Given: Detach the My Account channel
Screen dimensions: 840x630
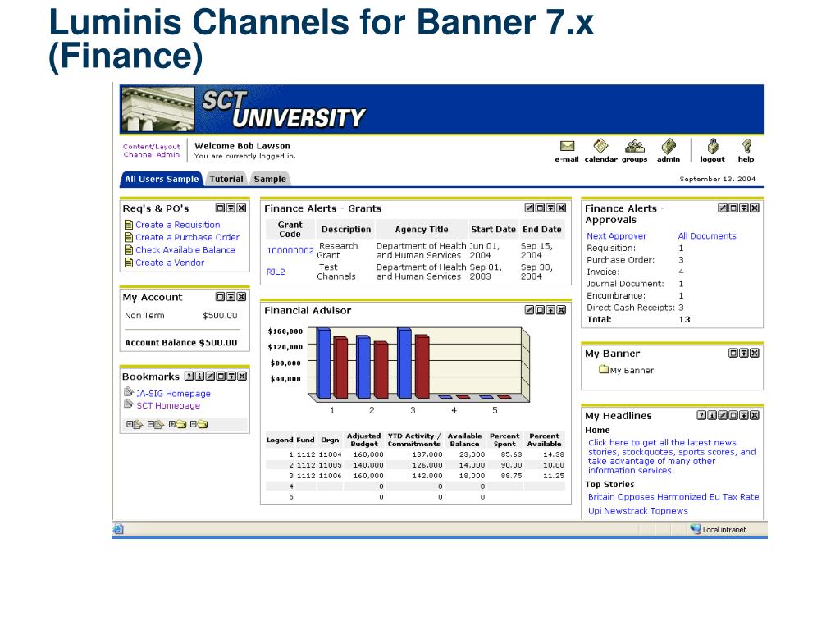Looking at the screenshot, I should 220,296.
